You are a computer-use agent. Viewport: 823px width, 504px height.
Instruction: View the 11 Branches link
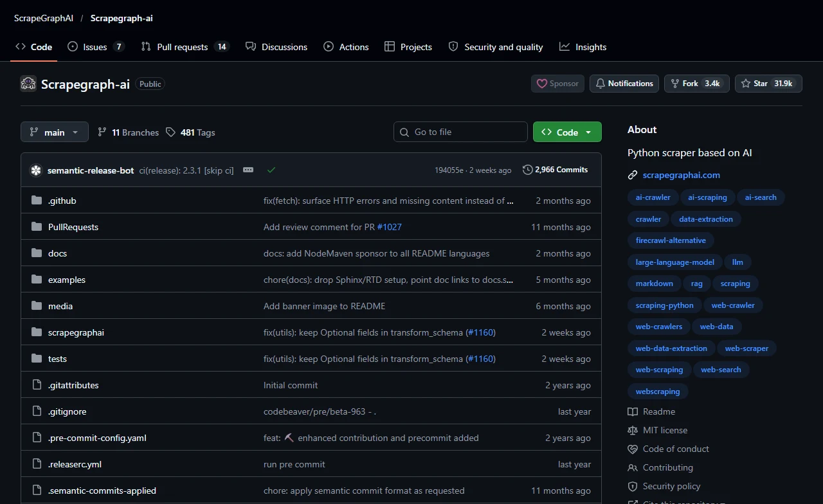[128, 132]
